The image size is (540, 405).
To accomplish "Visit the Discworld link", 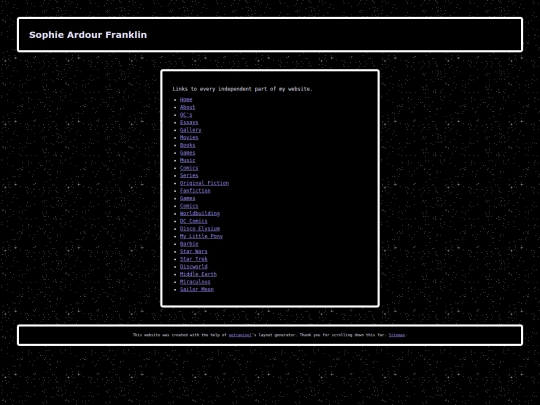I will 194,267.
